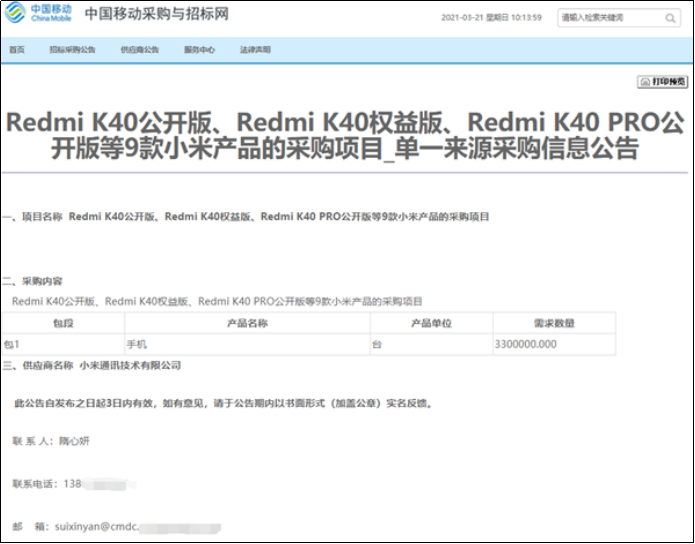
Task: Select the supplier name 小米通讯技术有限公司
Action: (x=130, y=366)
